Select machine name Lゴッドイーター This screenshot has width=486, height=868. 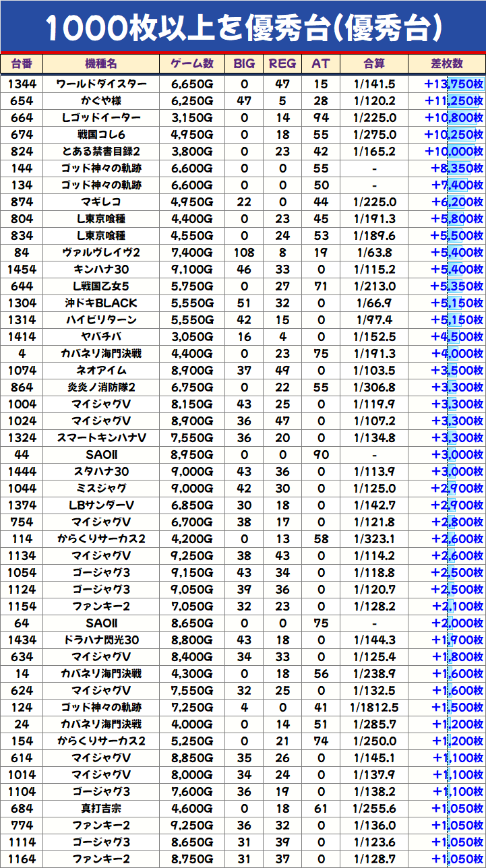coord(101,118)
